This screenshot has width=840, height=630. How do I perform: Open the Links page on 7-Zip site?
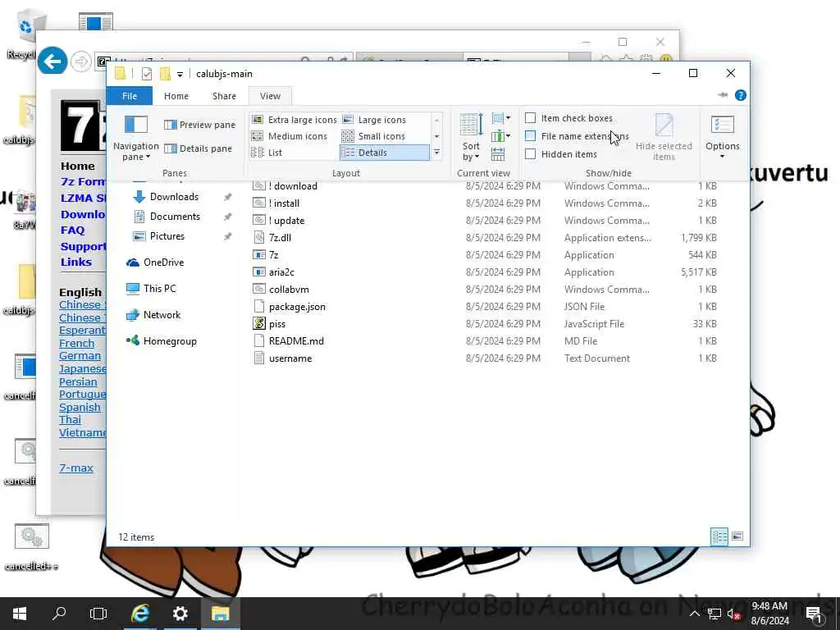point(76,262)
